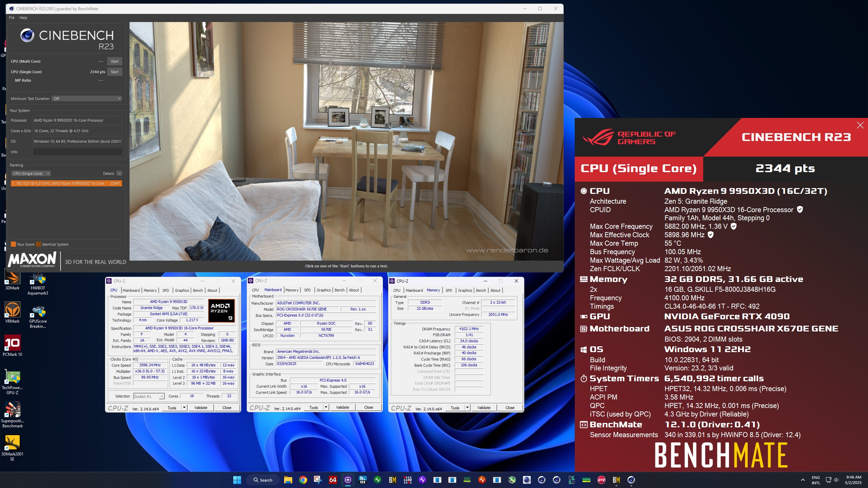868x488 pixels.
Task: Open the ENG INTL language switcher
Action: tap(816, 480)
